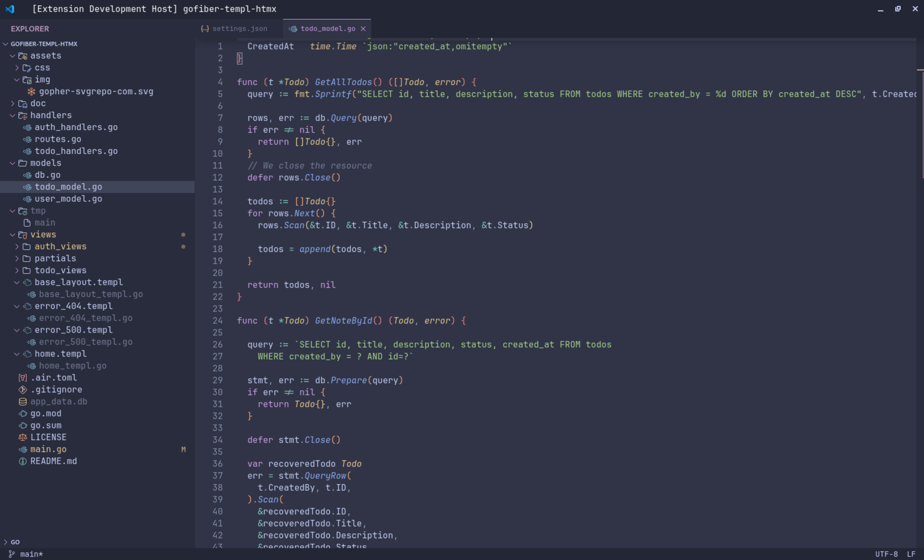Click the Go icon beside auth_handlers.go

27,127
